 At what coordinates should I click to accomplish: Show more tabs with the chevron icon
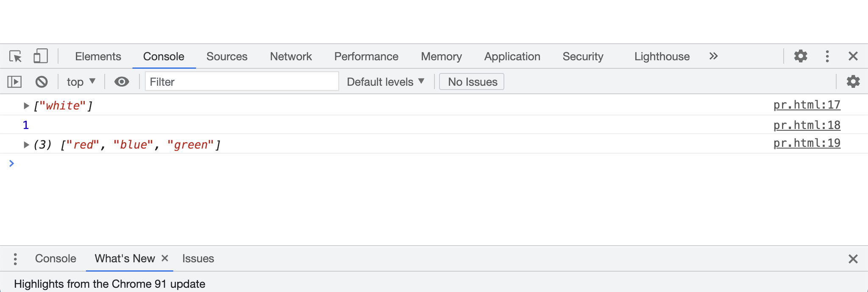tap(713, 56)
